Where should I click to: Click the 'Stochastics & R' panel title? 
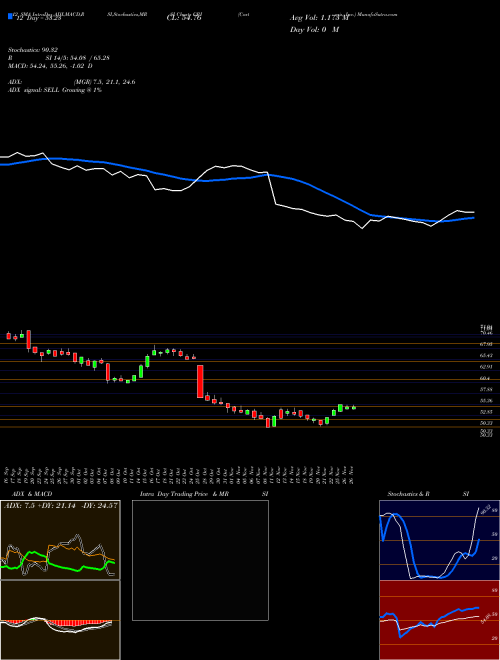[x=408, y=494]
